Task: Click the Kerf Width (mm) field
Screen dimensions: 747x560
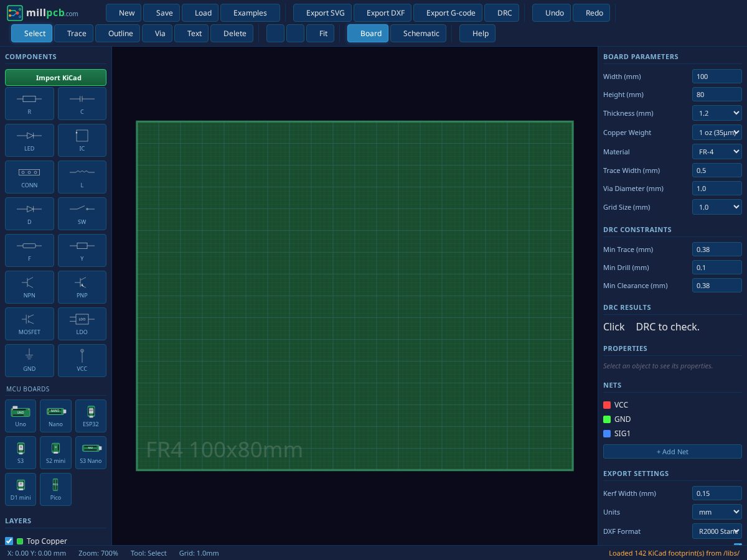Action: click(717, 493)
